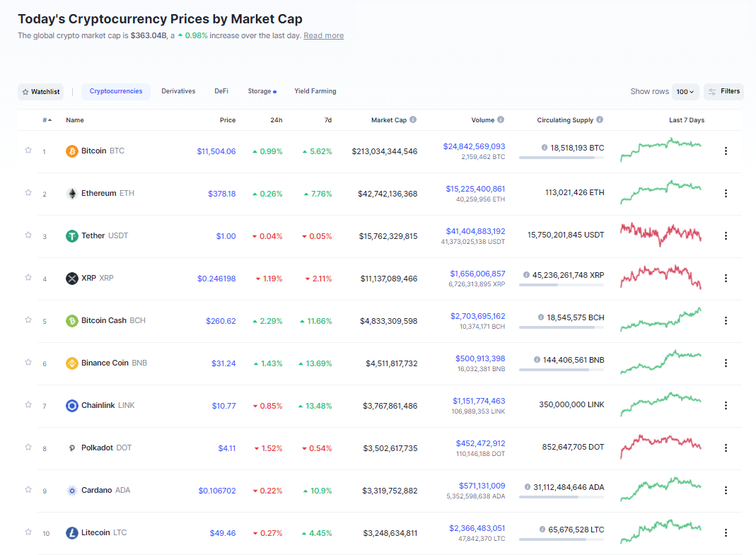This screenshot has width=756, height=555.
Task: Star Chainlink for the watchlist
Action: [28, 405]
